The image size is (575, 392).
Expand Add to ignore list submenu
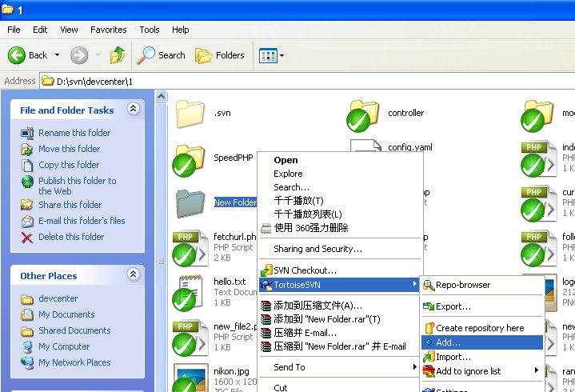click(x=482, y=371)
